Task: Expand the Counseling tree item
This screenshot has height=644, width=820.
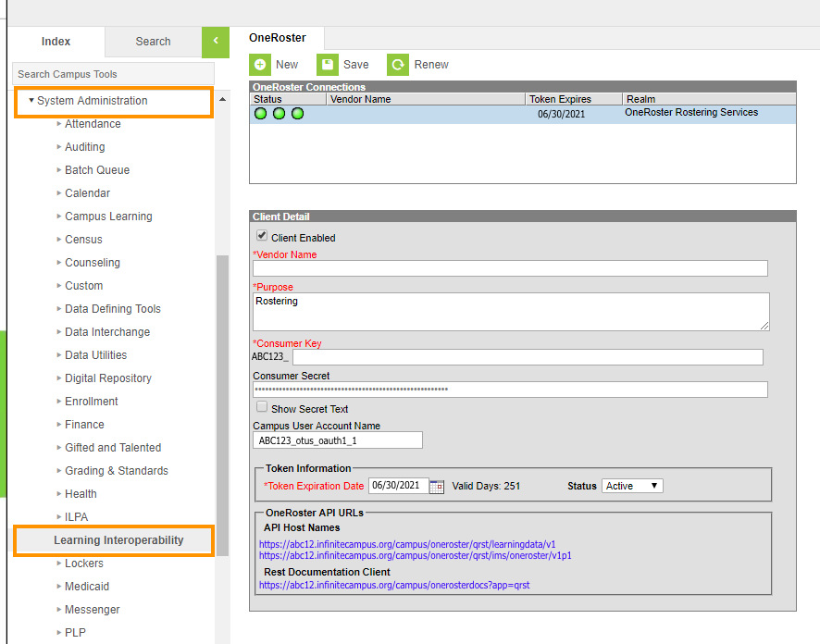Action: tap(59, 263)
